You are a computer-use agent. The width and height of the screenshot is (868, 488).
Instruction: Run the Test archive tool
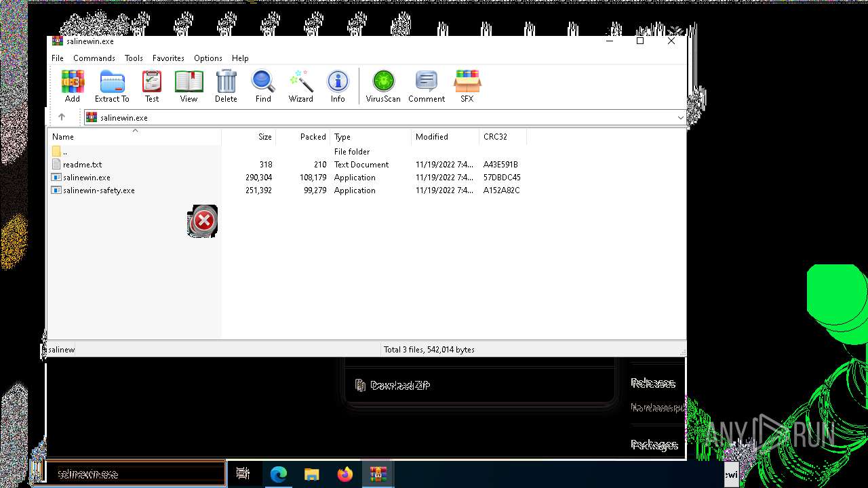pyautogui.click(x=152, y=86)
